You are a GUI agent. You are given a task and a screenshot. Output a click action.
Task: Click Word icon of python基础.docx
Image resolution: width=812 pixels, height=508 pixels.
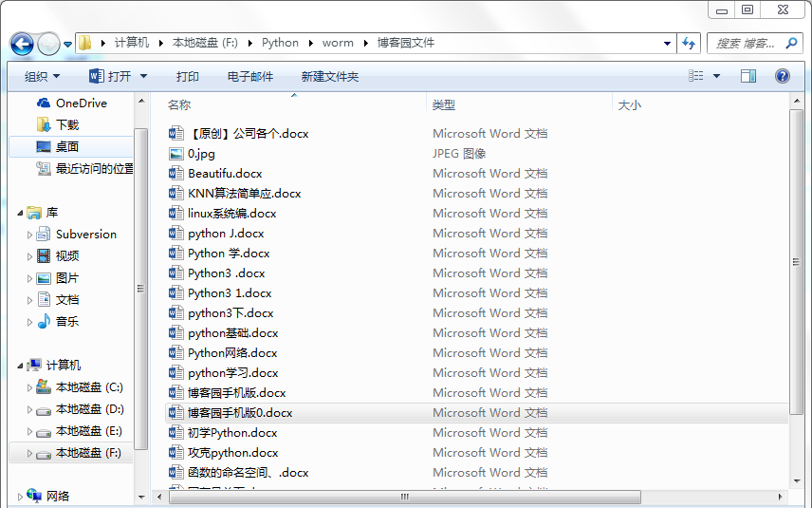tap(176, 333)
